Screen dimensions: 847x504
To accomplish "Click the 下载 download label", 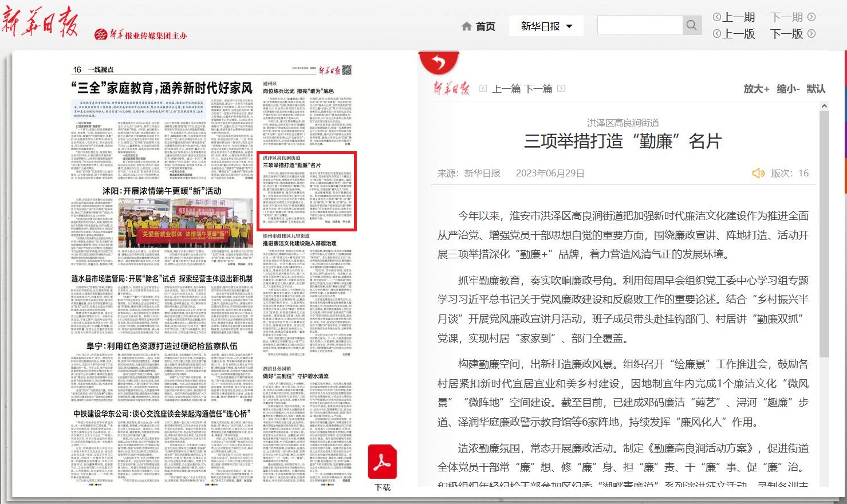I will (x=383, y=487).
